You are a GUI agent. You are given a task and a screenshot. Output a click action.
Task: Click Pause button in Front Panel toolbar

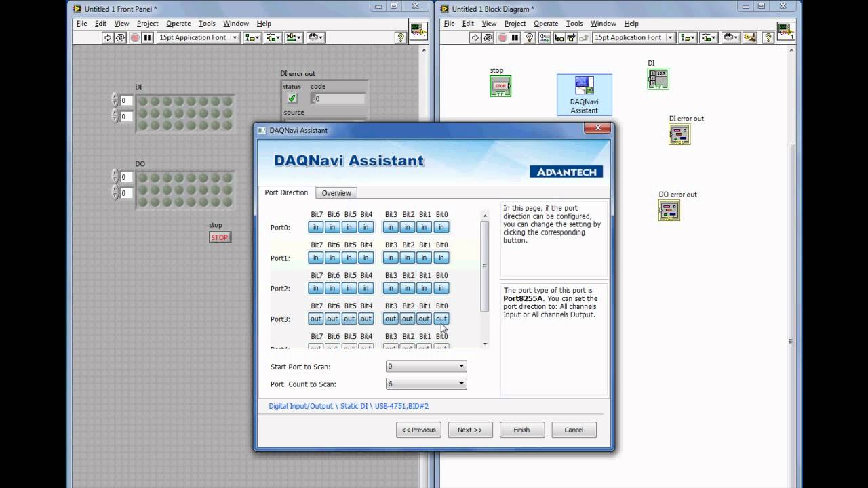147,37
